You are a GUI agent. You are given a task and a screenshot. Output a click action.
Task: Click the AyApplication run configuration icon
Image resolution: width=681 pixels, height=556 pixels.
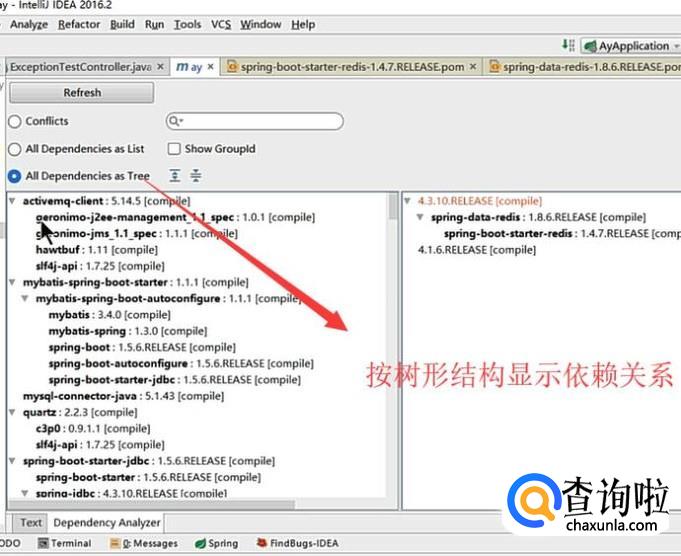coord(589,46)
